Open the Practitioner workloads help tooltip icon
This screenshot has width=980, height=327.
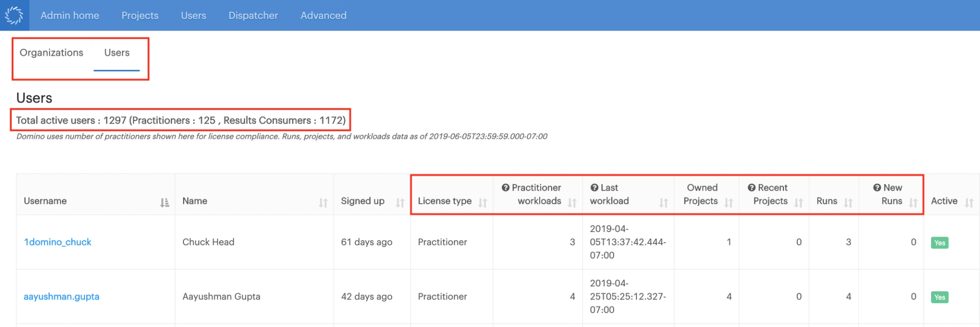[506, 187]
